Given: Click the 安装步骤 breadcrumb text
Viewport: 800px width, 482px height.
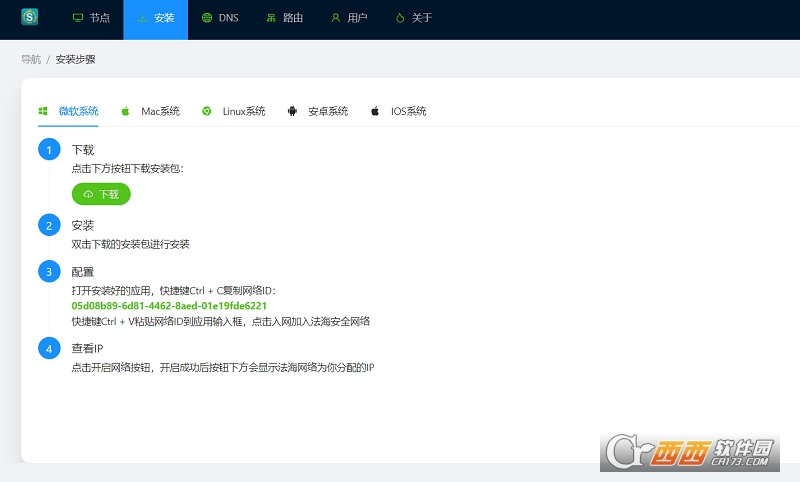Looking at the screenshot, I should 76,59.
